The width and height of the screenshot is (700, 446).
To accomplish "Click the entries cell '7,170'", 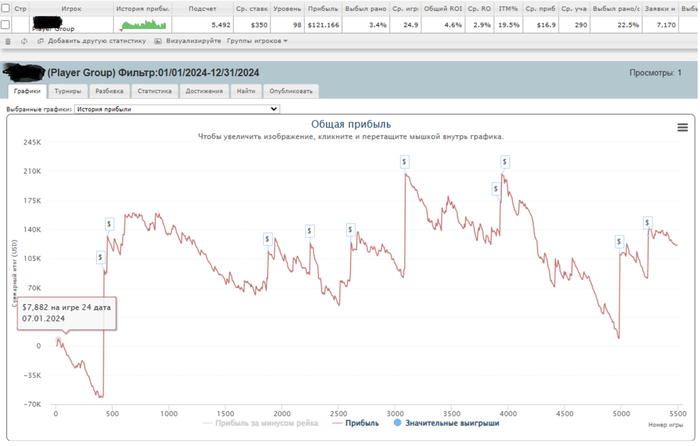I will 660,25.
